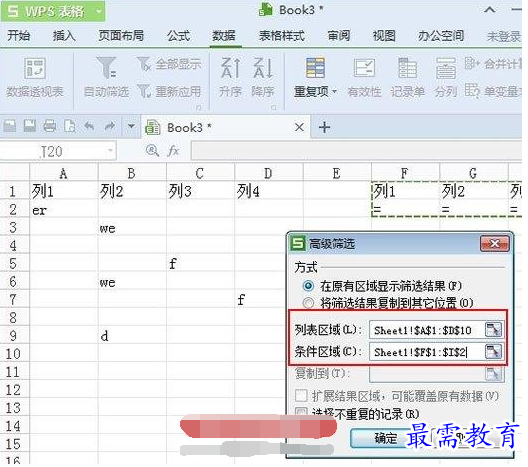Open filter group dialog launcher
The height and width of the screenshot is (467, 528).
click(199, 108)
